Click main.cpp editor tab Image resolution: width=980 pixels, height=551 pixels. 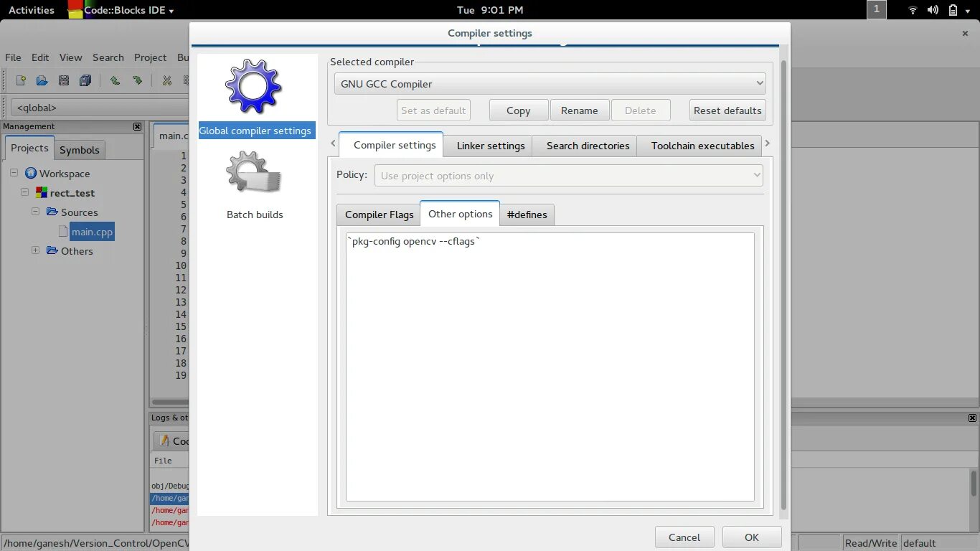click(172, 136)
